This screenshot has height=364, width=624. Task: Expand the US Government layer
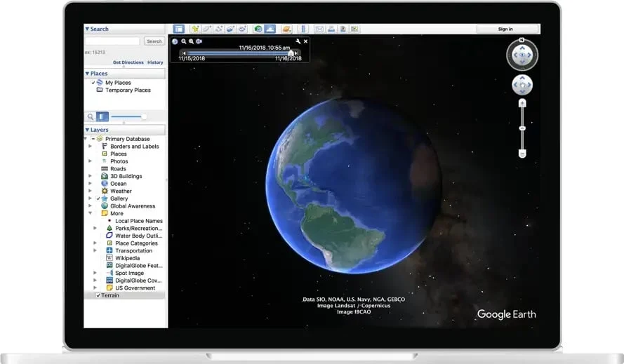pyautogui.click(x=95, y=288)
